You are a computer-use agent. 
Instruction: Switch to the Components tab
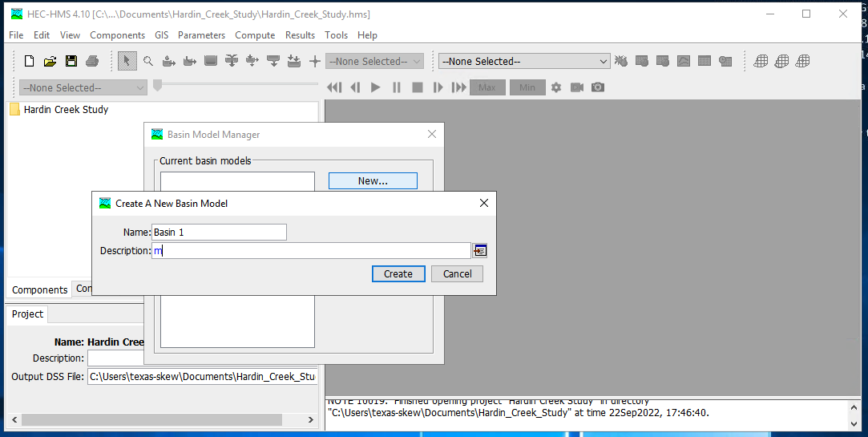click(40, 289)
